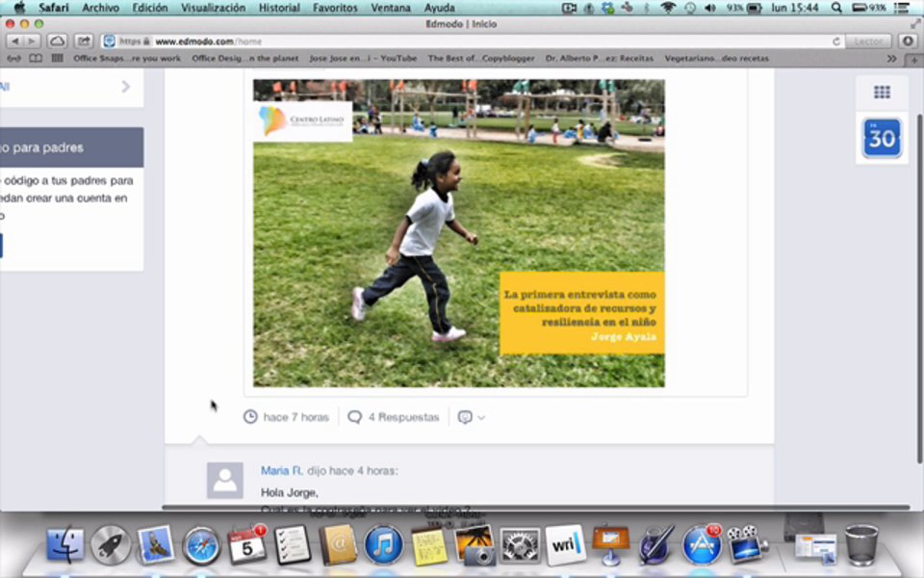Open Maria R. profile link
This screenshot has width=924, height=578.
(281, 470)
